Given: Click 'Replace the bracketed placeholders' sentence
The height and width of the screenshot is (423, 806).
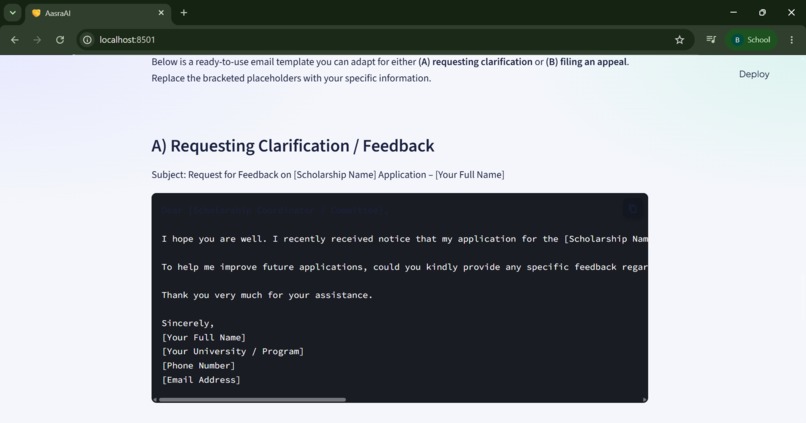Looking at the screenshot, I should click(x=291, y=78).
